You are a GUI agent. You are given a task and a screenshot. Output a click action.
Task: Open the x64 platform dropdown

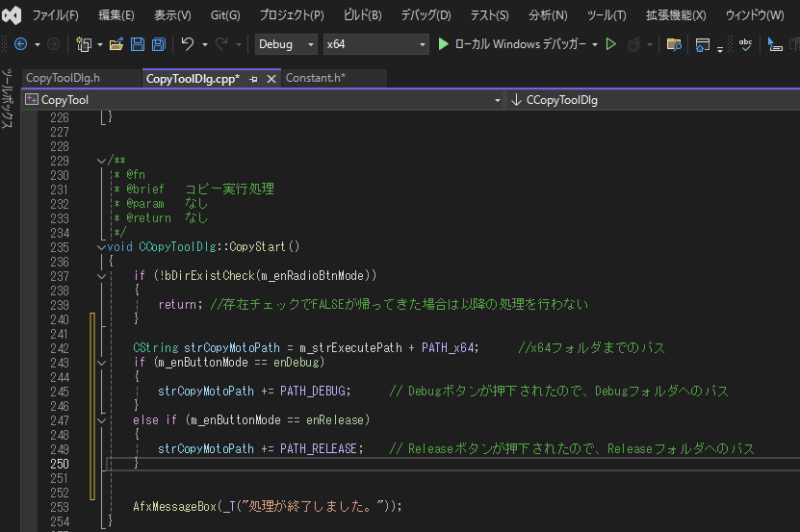point(375,44)
